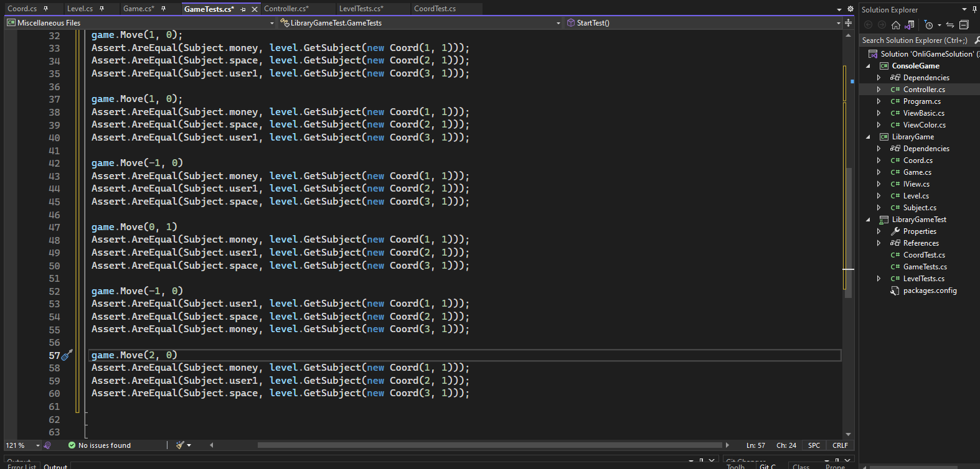Open the Output panel tab

point(55,466)
